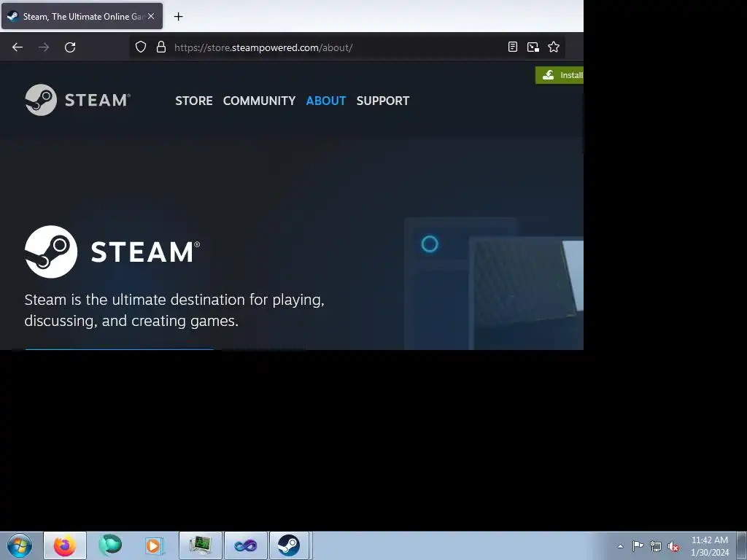
Task: Bookmark this page with the star icon
Action: (x=554, y=47)
